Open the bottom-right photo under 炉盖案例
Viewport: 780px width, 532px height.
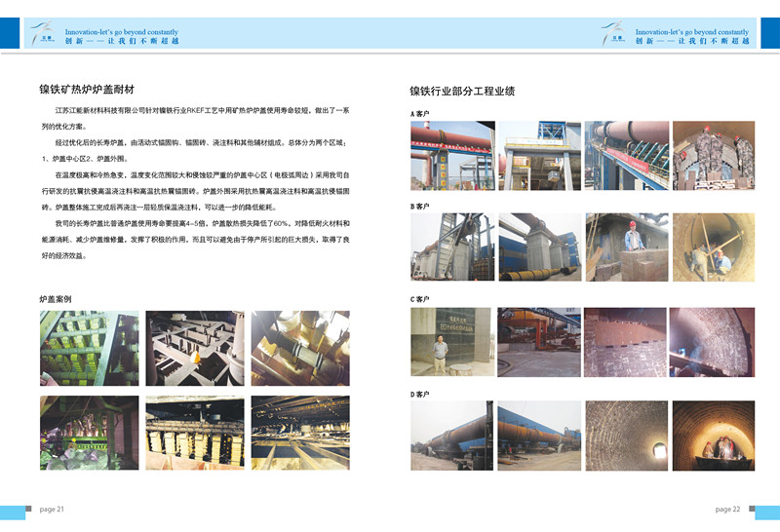(300, 434)
